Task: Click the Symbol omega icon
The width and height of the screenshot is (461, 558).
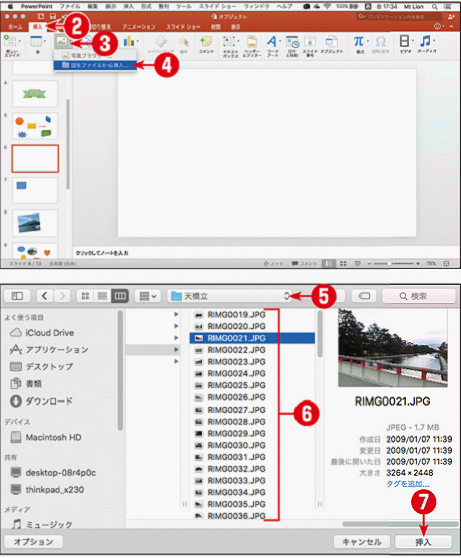Action: 381,41
